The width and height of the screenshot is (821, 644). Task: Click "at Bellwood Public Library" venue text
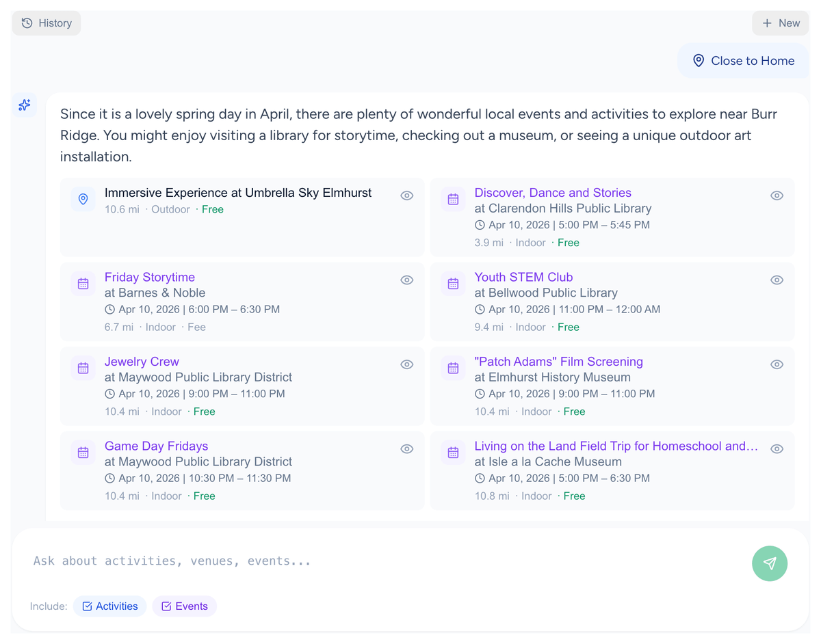click(546, 293)
